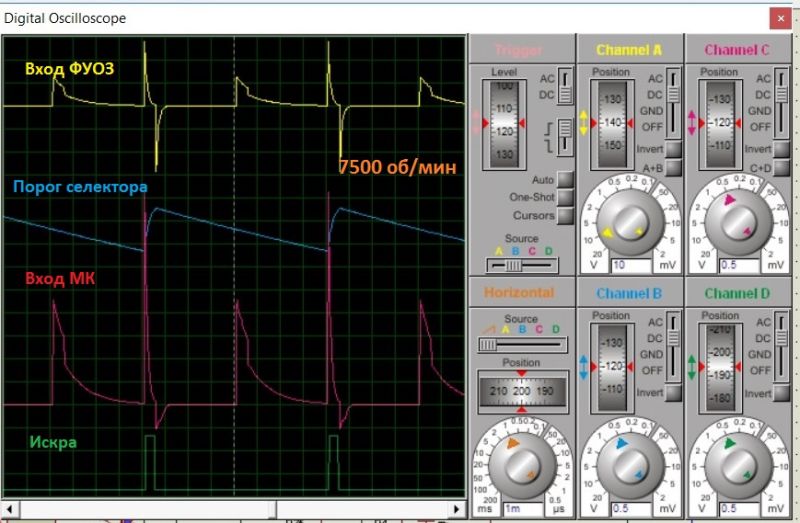Click the Channel D volts-per-division knob
800x523 pixels.
(738, 466)
